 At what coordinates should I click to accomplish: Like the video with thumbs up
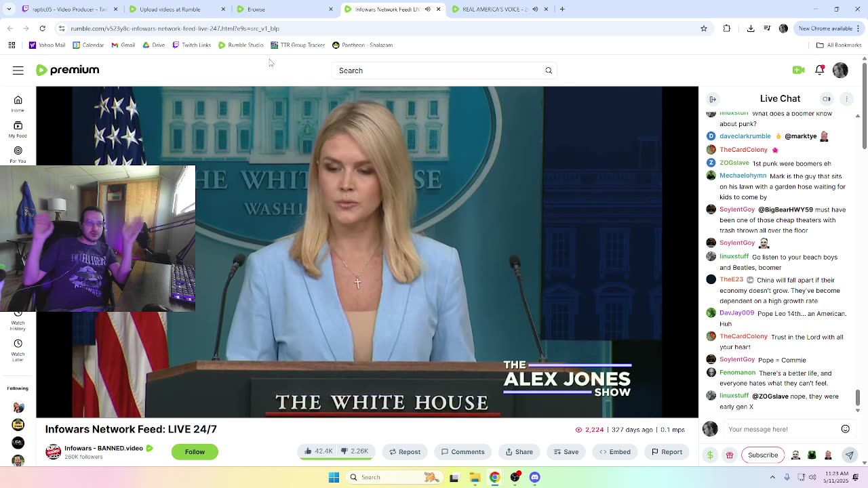click(x=318, y=451)
